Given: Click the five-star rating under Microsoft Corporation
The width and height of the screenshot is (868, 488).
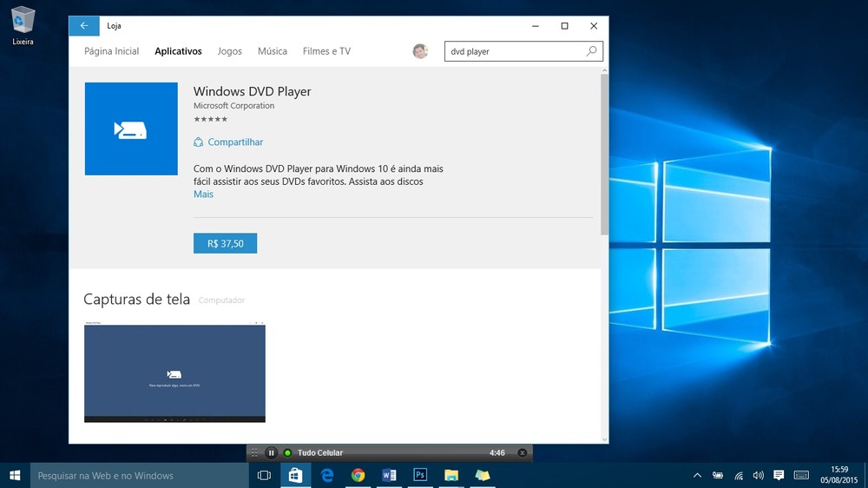Looking at the screenshot, I should click(210, 119).
